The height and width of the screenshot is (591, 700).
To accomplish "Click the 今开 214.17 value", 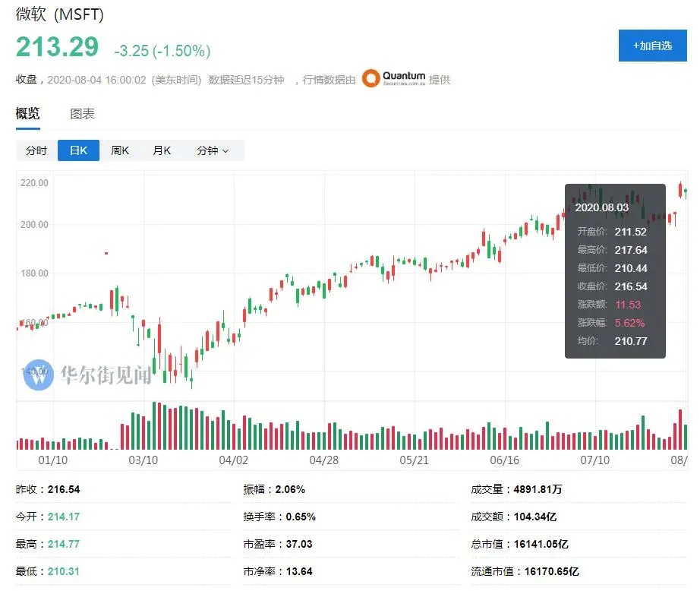I will 63,517.
